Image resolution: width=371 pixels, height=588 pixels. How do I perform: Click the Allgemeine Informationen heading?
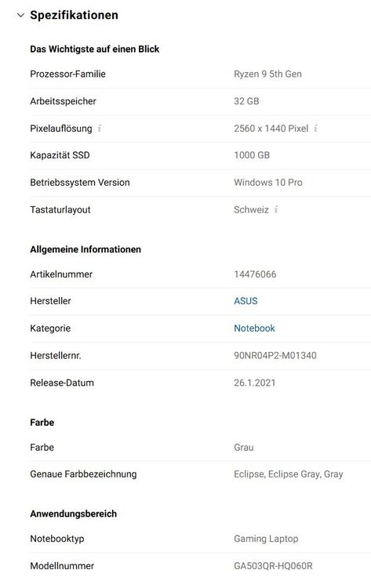(85, 249)
